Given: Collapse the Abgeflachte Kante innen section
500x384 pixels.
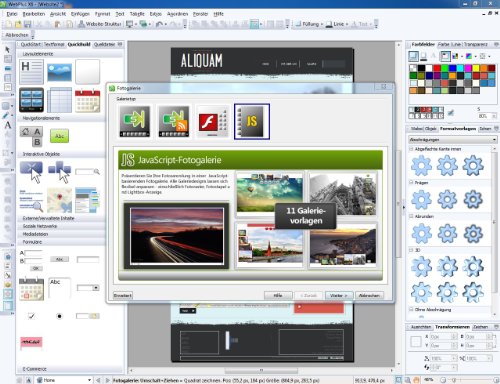Looking at the screenshot, I should [411, 149].
